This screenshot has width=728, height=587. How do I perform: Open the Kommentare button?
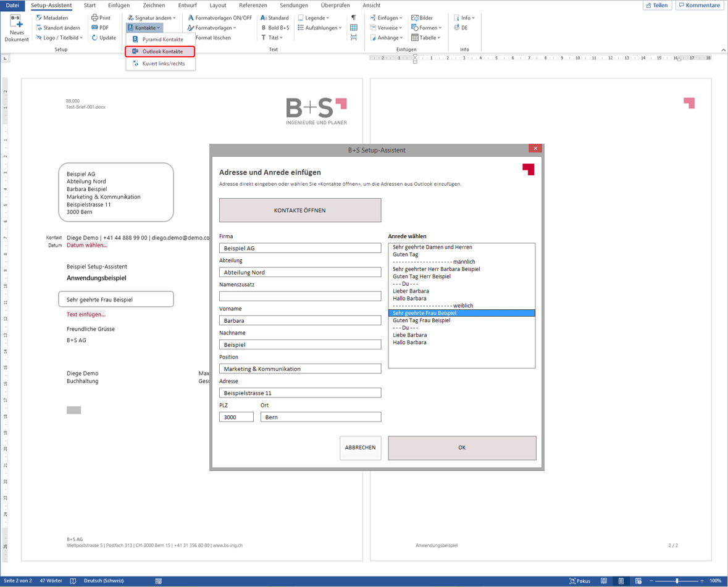[699, 6]
